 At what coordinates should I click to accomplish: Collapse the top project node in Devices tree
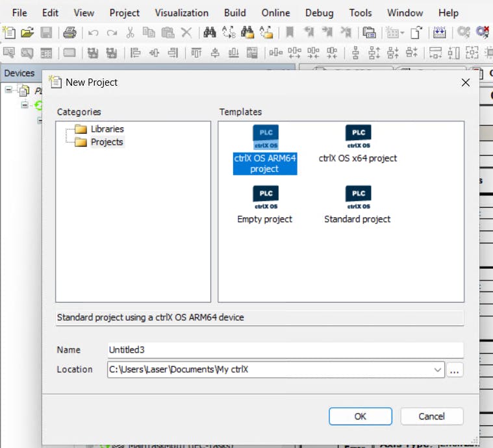(x=8, y=90)
